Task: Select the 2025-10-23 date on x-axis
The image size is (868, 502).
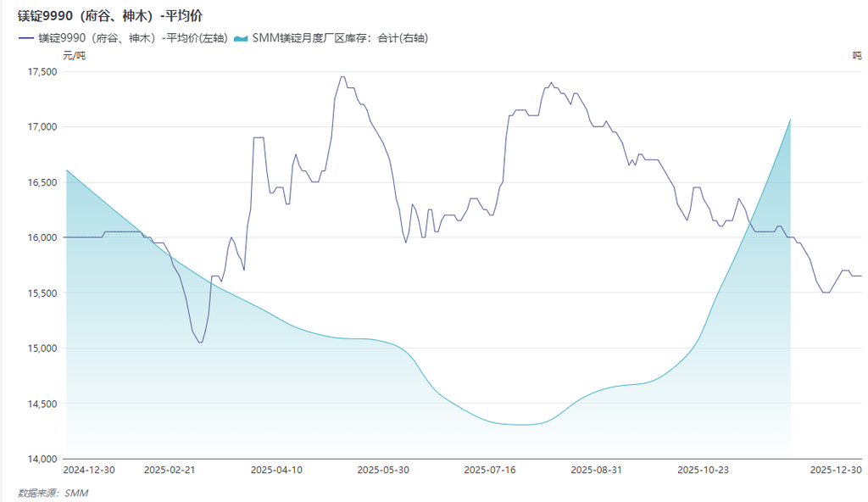Action: coord(704,469)
